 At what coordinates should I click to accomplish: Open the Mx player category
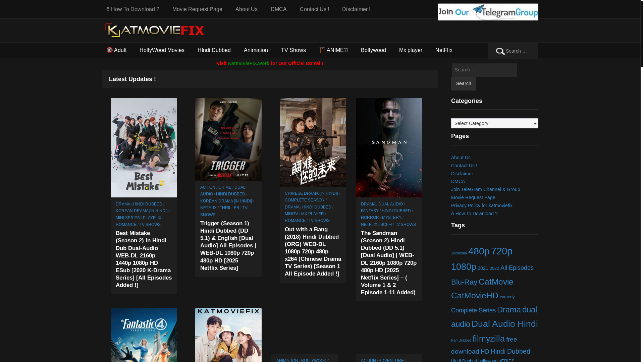(411, 50)
